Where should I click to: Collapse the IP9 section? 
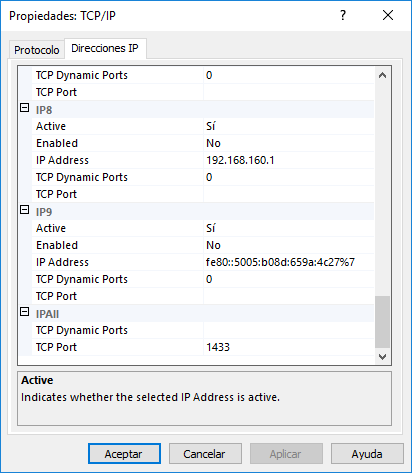pyautogui.click(x=25, y=210)
